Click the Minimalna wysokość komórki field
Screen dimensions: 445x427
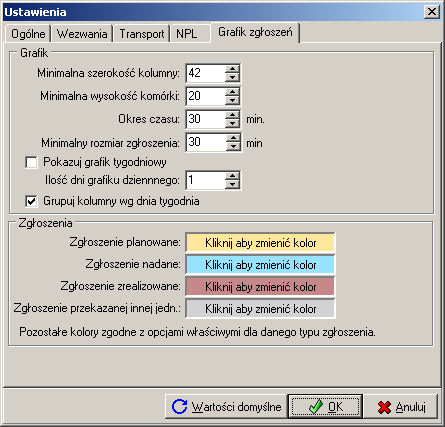pyautogui.click(x=205, y=96)
